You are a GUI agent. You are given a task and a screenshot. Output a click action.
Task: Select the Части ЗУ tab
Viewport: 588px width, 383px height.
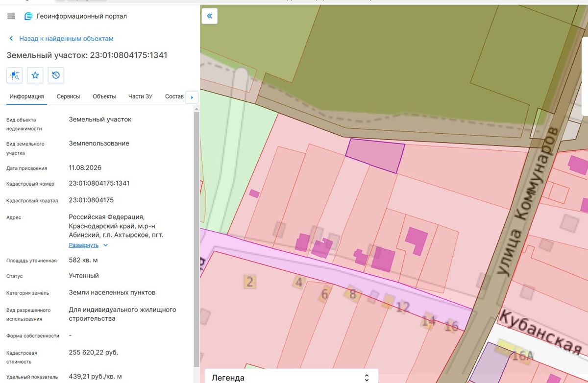click(x=140, y=96)
